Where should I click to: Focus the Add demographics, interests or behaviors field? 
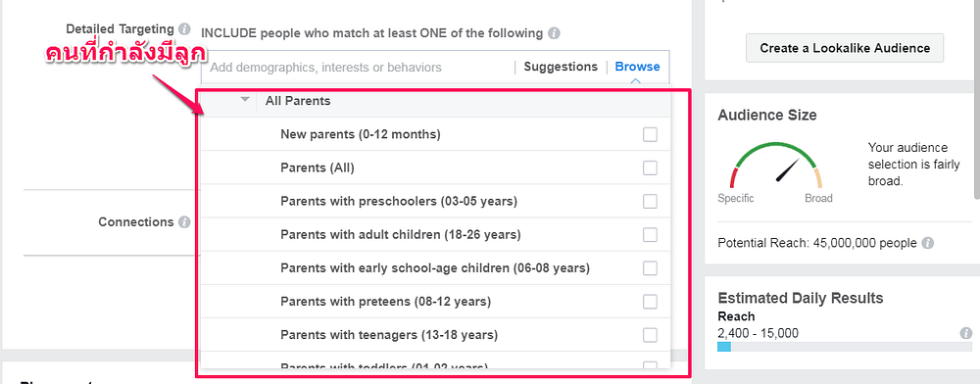[x=360, y=68]
